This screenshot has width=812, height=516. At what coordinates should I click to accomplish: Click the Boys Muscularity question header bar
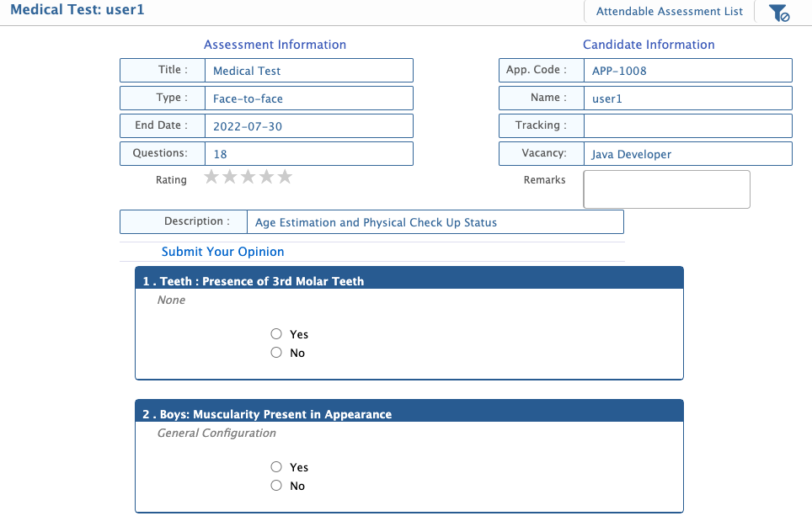coord(409,414)
